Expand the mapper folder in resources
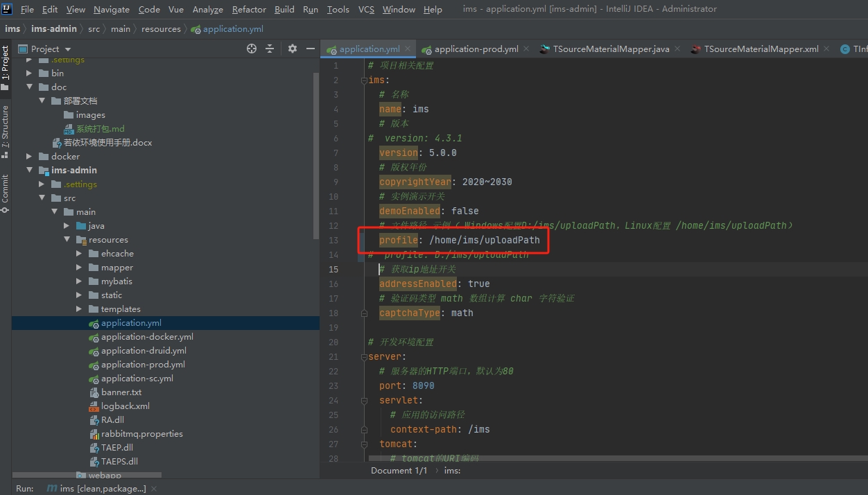This screenshot has width=868, height=495. (x=79, y=268)
